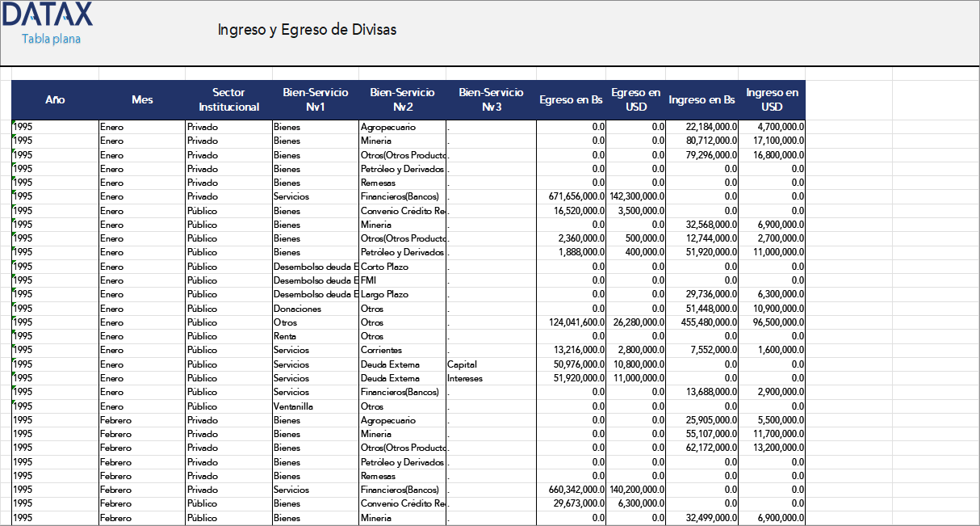Click the Bien-Servicio Nv3 column header

click(x=489, y=99)
